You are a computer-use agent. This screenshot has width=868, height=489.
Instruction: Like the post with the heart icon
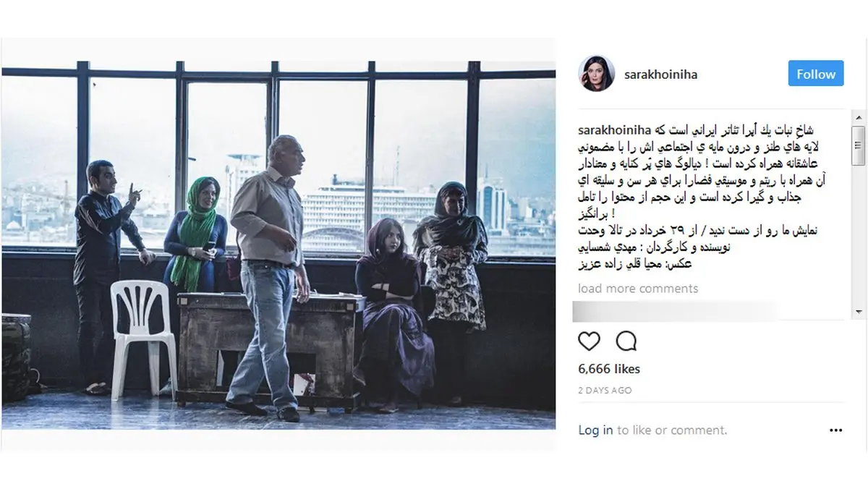(x=590, y=341)
